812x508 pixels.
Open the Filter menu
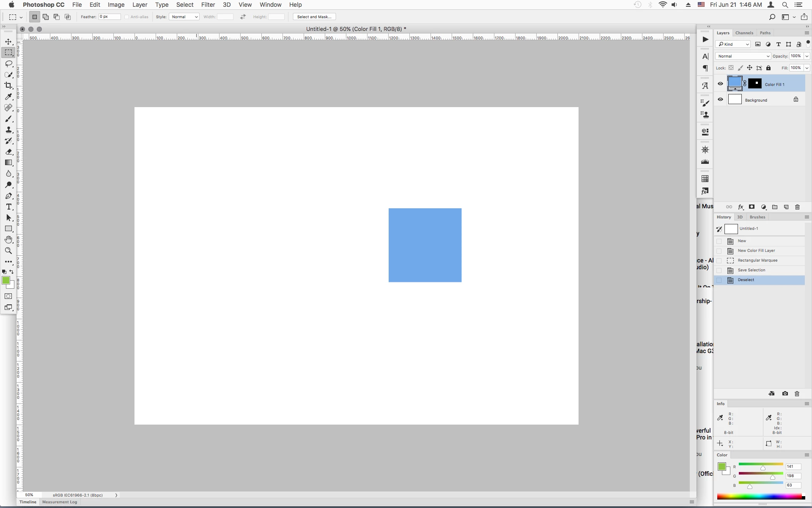[208, 5]
